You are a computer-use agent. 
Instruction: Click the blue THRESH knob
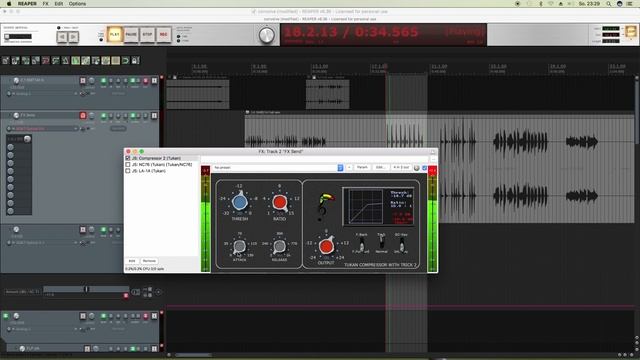tap(240, 202)
